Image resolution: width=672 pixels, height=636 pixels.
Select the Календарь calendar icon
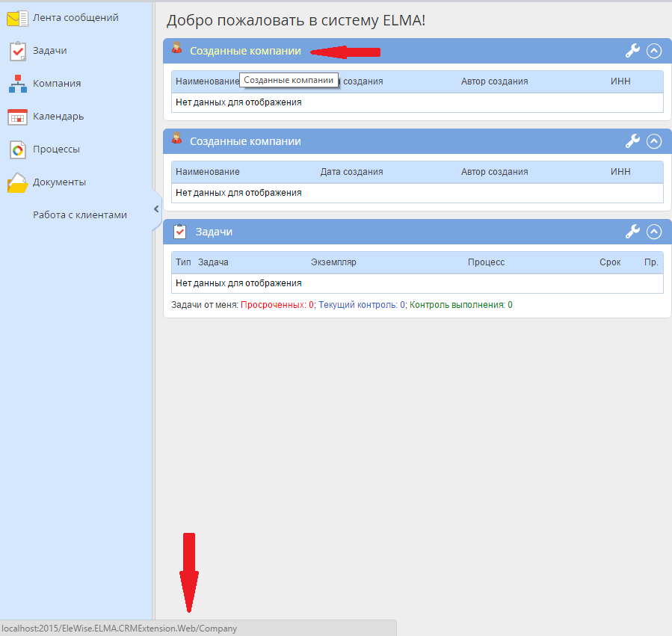(17, 117)
